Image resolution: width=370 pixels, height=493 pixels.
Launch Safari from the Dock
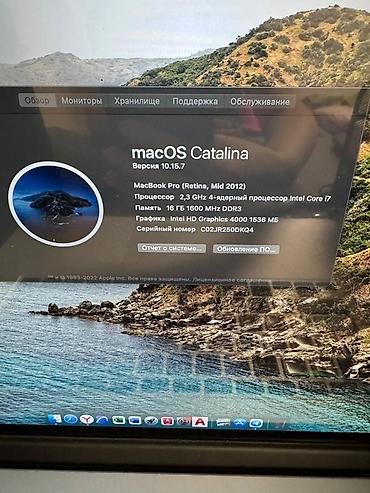pos(70,420)
